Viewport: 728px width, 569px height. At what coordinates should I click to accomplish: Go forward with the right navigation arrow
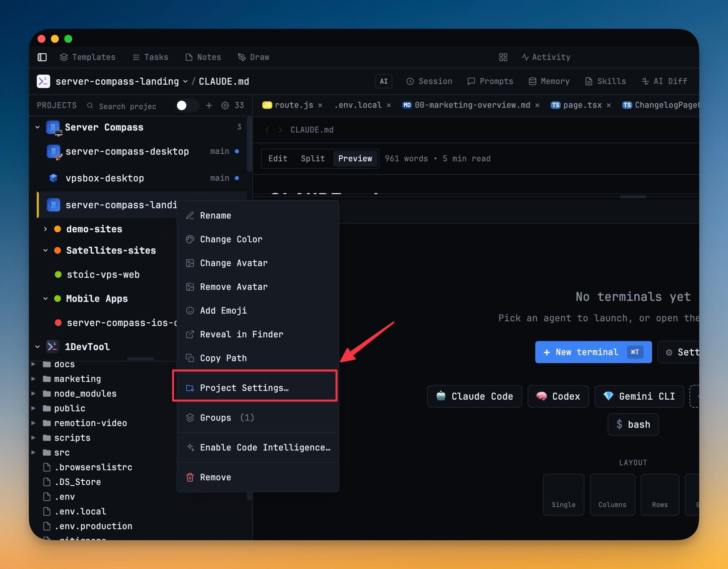click(x=280, y=130)
